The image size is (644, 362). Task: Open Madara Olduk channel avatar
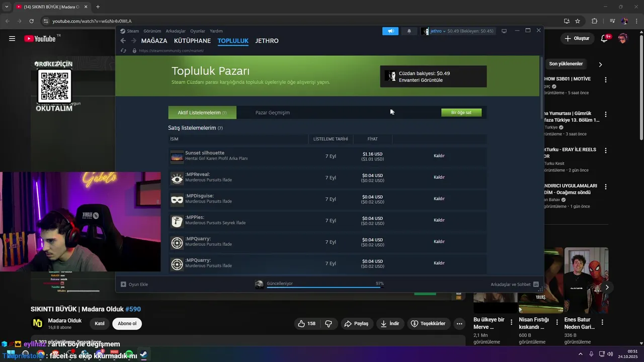pyautogui.click(x=38, y=323)
